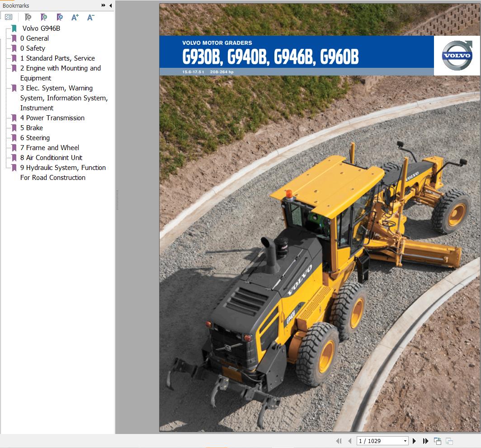Collapse the bookmarks panel with the arrow
Image resolution: width=481 pixels, height=448 pixels.
pyautogui.click(x=110, y=5)
